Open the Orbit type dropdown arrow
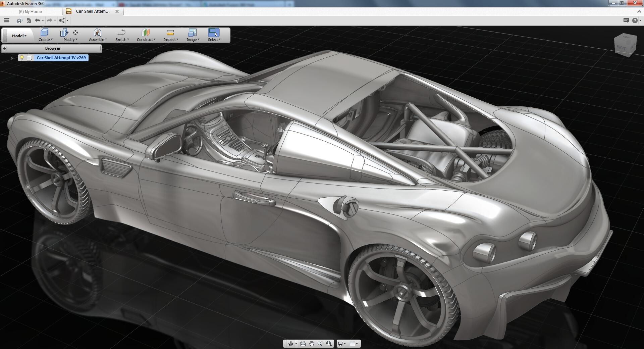Viewport: 644px width, 349px height. pos(296,344)
